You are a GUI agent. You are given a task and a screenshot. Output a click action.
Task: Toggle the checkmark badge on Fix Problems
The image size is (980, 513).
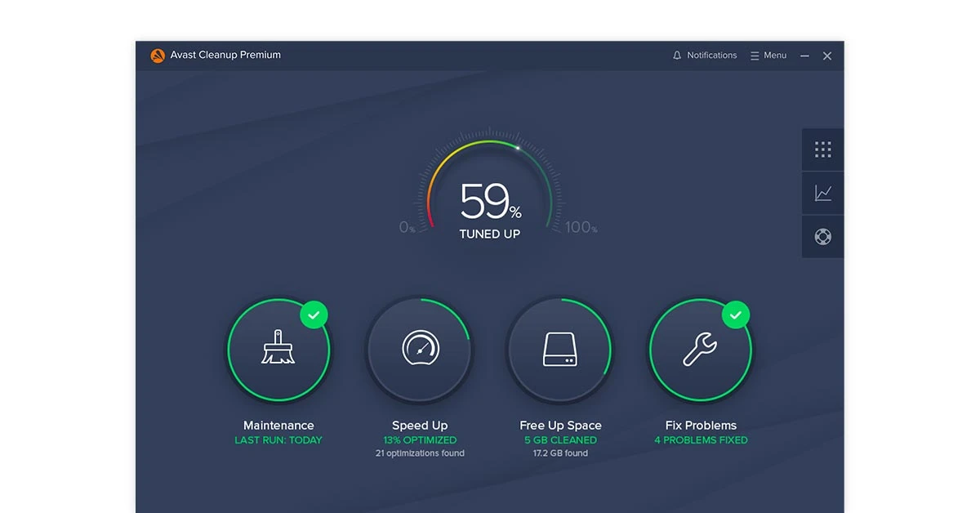coord(735,314)
